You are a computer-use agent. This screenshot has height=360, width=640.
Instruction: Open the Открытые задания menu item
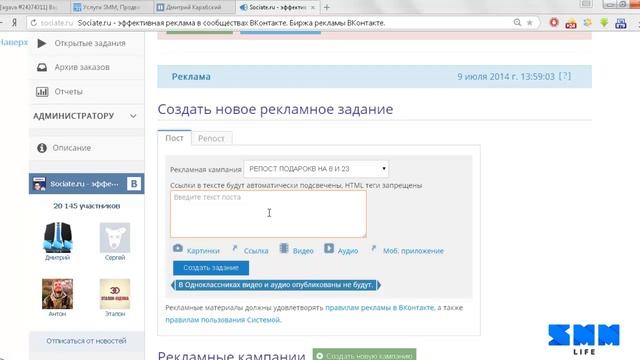(x=90, y=43)
